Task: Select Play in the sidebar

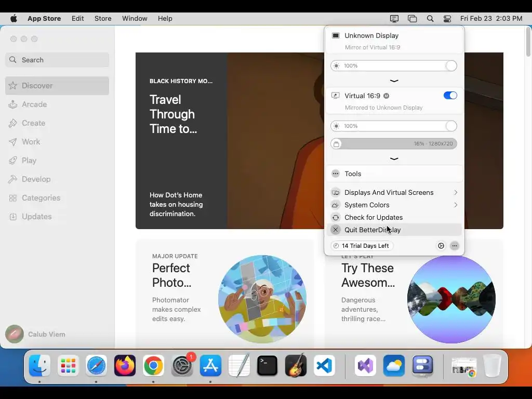Action: tap(57, 161)
